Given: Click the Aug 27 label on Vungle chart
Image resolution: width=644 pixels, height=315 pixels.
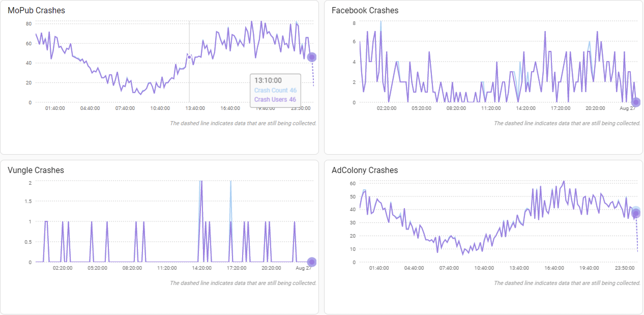Looking at the screenshot, I should pyautogui.click(x=304, y=268).
